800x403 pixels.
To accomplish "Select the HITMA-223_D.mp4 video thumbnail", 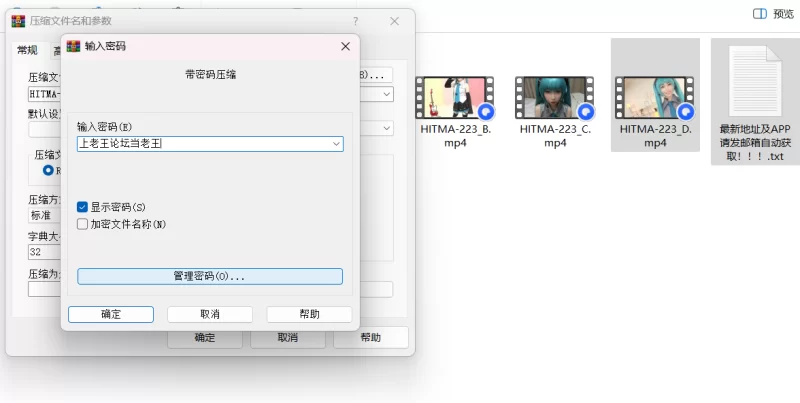I will pyautogui.click(x=655, y=97).
